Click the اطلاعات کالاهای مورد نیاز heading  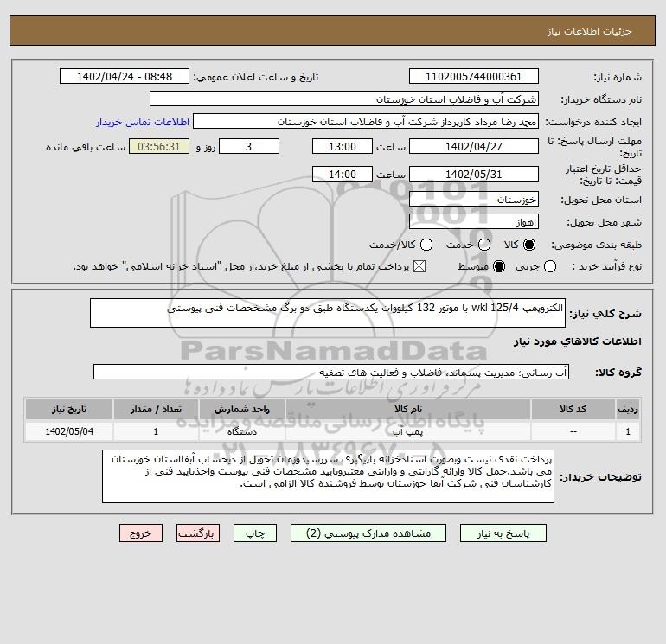pos(578,341)
